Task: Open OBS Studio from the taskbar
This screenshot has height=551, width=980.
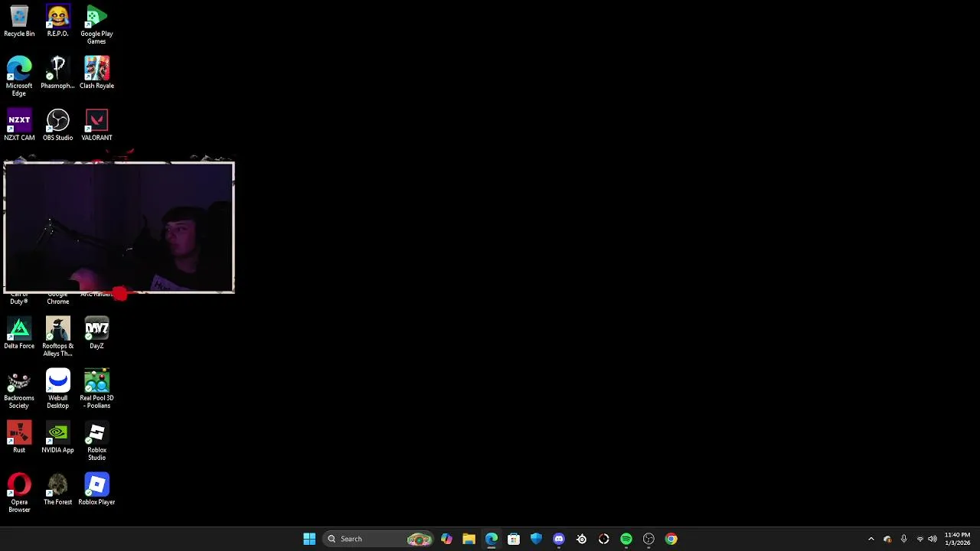Action: (648, 539)
